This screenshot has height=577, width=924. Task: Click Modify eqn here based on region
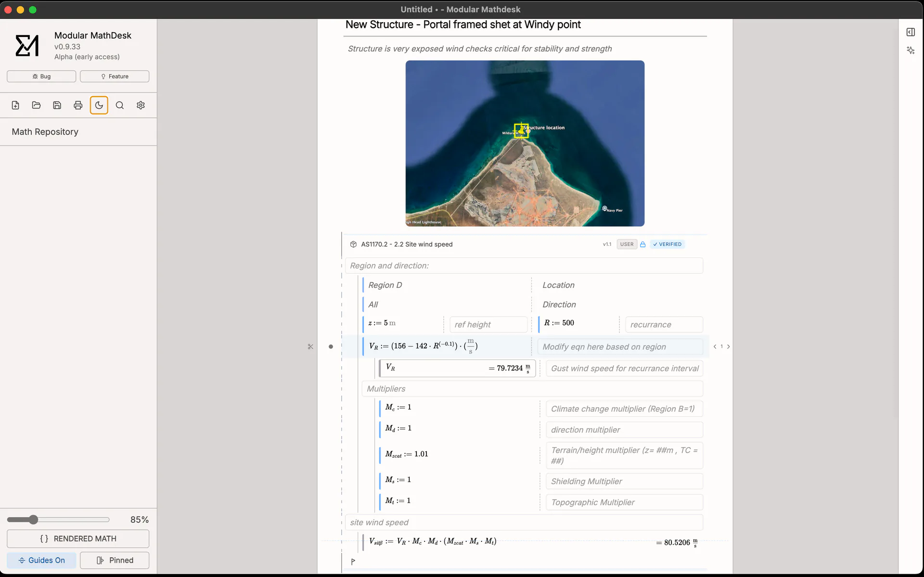(x=620, y=347)
